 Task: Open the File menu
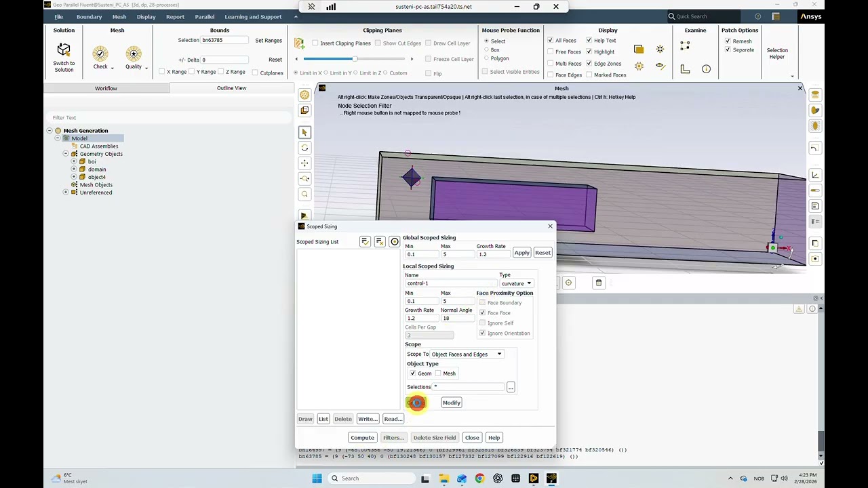tap(58, 17)
